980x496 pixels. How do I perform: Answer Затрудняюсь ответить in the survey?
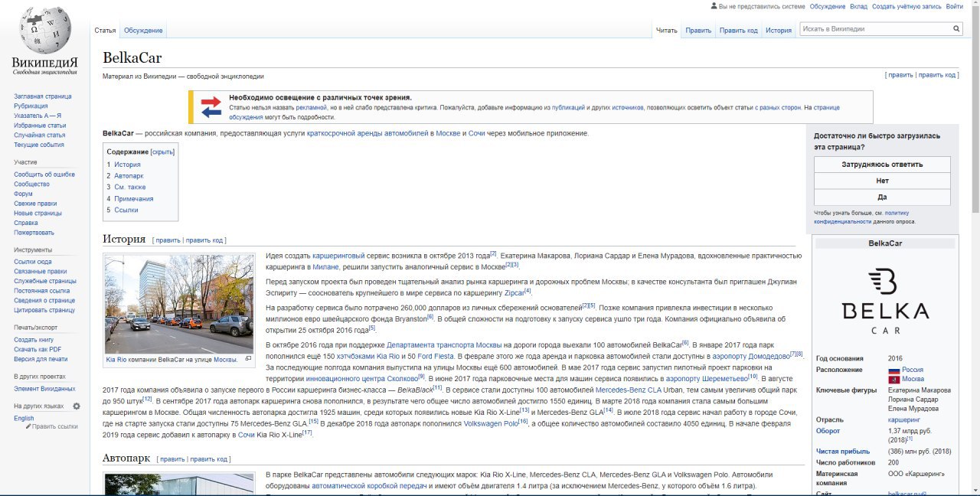click(x=882, y=165)
